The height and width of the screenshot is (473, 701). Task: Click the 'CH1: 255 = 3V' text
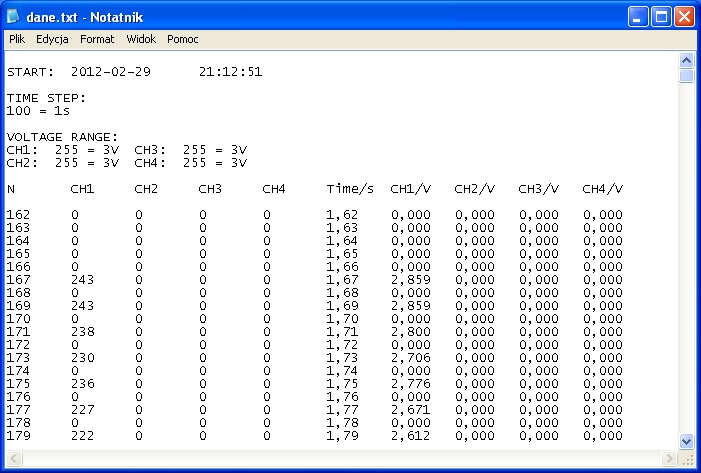(63, 150)
